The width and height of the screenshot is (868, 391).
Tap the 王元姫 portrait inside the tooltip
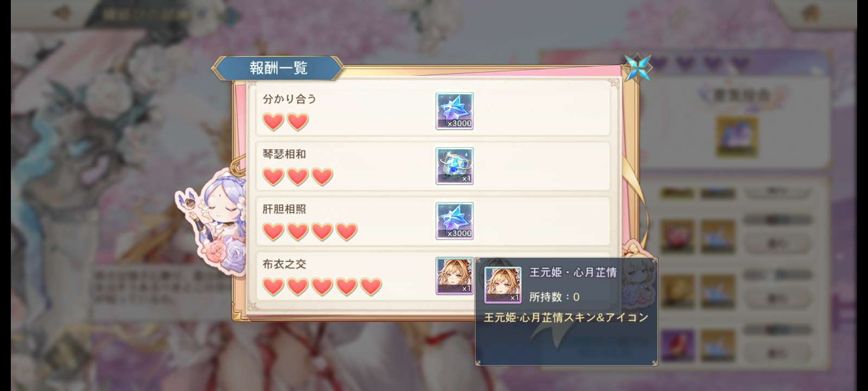[503, 285]
